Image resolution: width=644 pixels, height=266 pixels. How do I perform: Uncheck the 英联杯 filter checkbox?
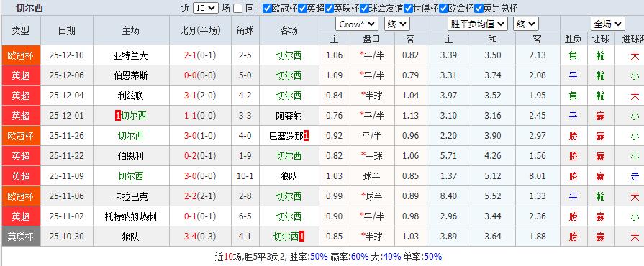click(329, 8)
